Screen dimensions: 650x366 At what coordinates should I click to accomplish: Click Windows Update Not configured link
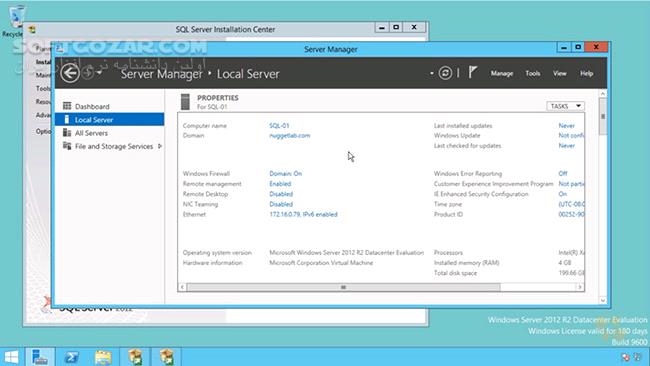(571, 136)
